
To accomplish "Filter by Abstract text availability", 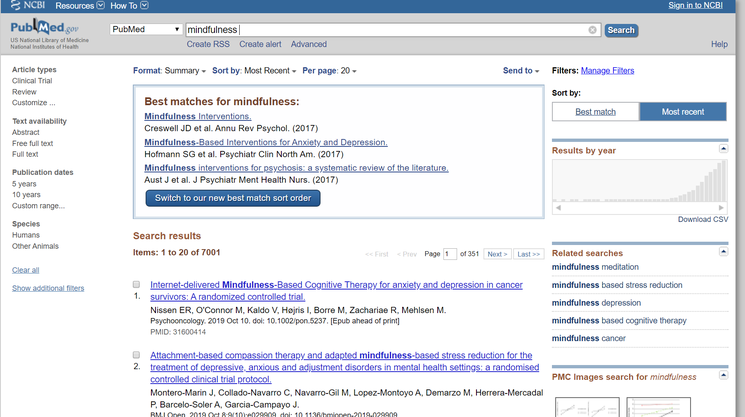I will pyautogui.click(x=26, y=132).
